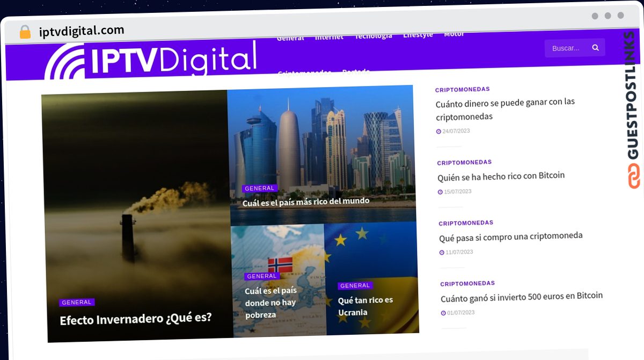
Task: Open article Efecto Invernadero ¿Qué es?
Action: coord(136,318)
